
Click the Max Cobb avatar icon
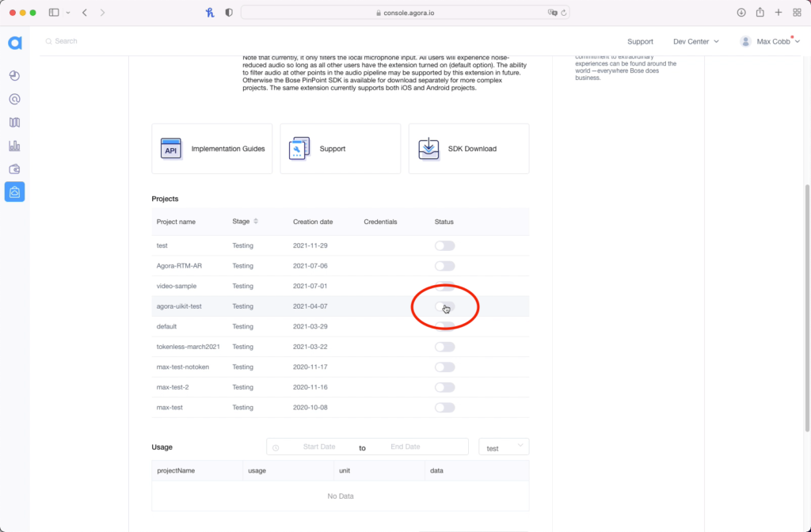(x=745, y=41)
